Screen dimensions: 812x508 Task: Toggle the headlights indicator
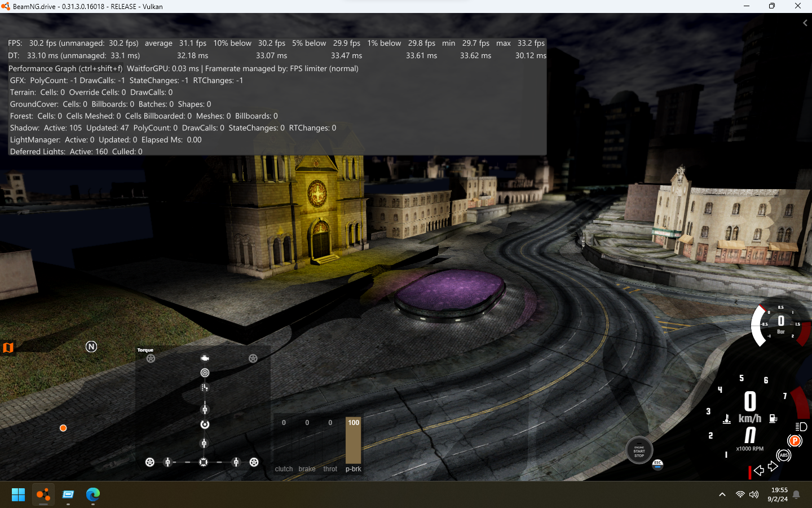tap(801, 427)
